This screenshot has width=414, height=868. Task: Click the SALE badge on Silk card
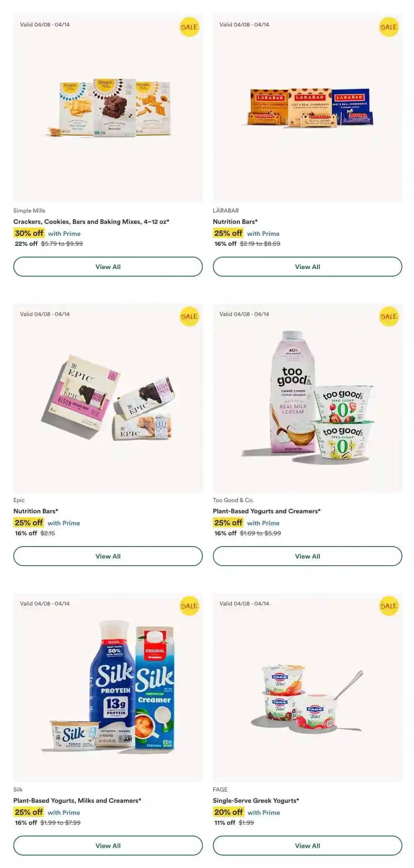(189, 606)
